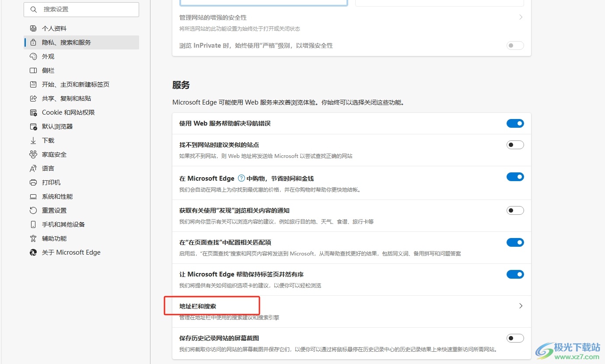
Task: Go to 默认浏览器 settings
Action: pos(81,126)
